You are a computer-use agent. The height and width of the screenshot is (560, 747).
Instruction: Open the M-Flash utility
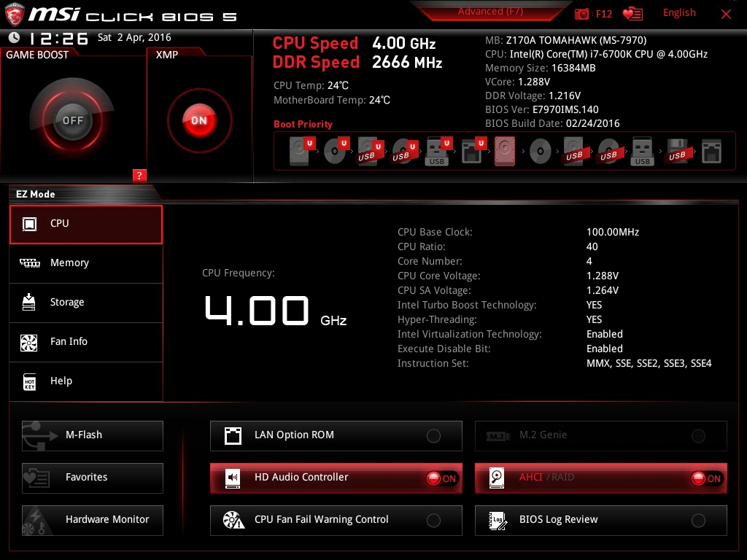coord(93,435)
